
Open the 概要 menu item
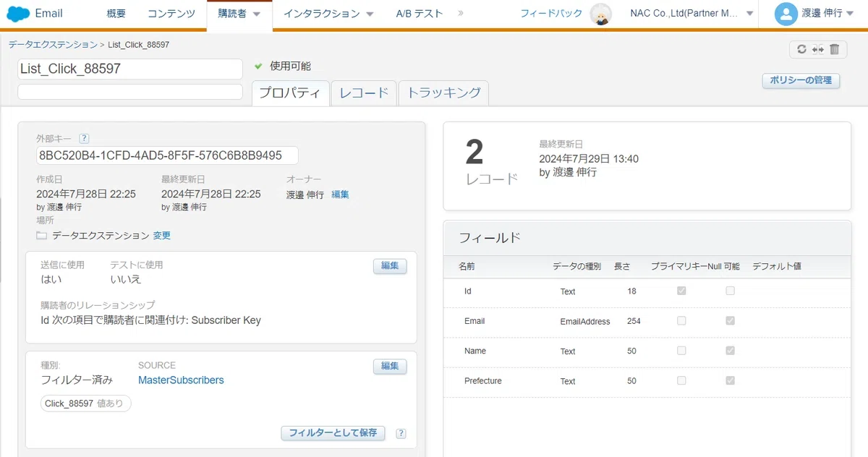(116, 14)
